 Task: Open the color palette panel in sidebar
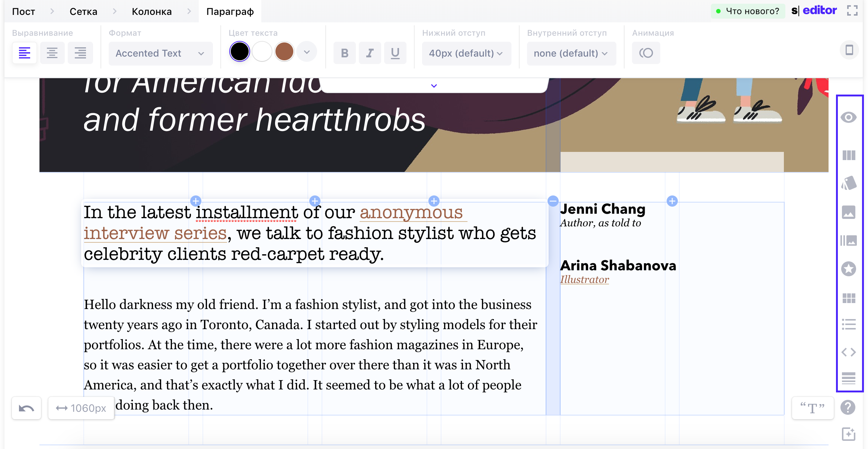point(849,183)
